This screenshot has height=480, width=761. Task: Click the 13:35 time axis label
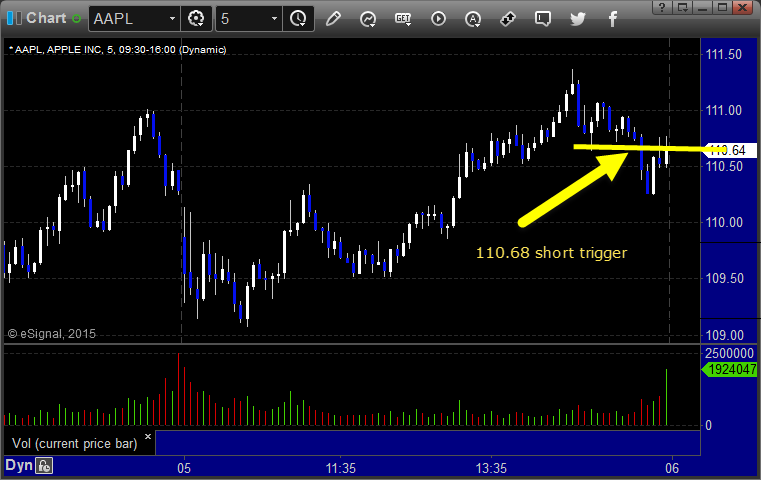491,468
